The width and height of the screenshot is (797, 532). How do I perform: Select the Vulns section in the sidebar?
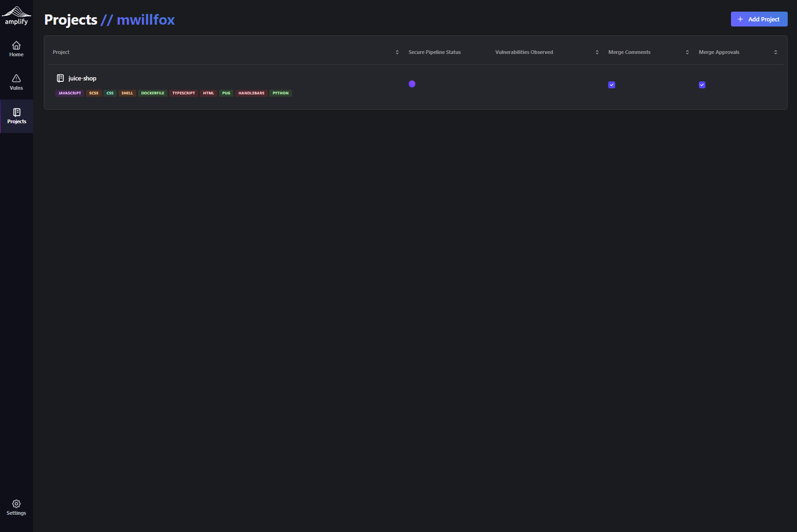coord(16,82)
